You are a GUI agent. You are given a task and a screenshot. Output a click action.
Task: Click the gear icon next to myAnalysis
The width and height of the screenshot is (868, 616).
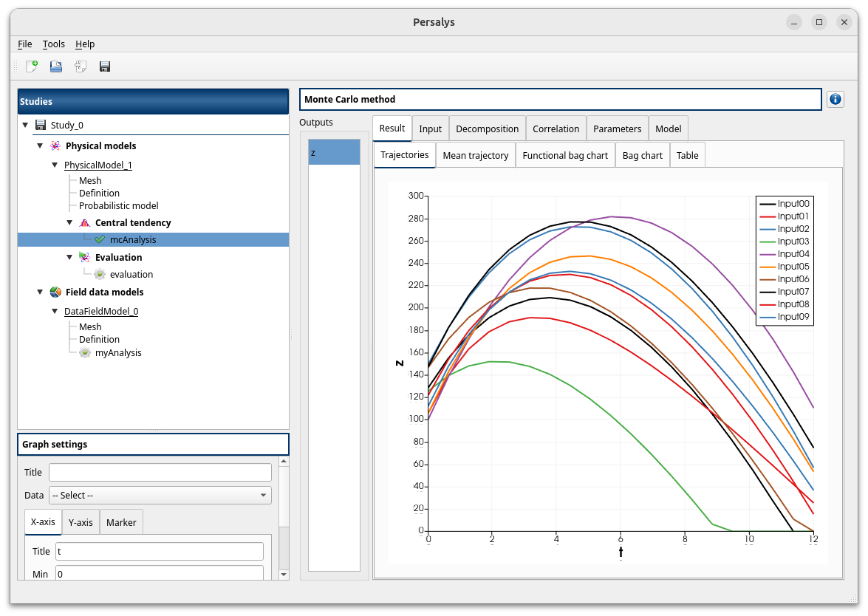click(x=85, y=353)
